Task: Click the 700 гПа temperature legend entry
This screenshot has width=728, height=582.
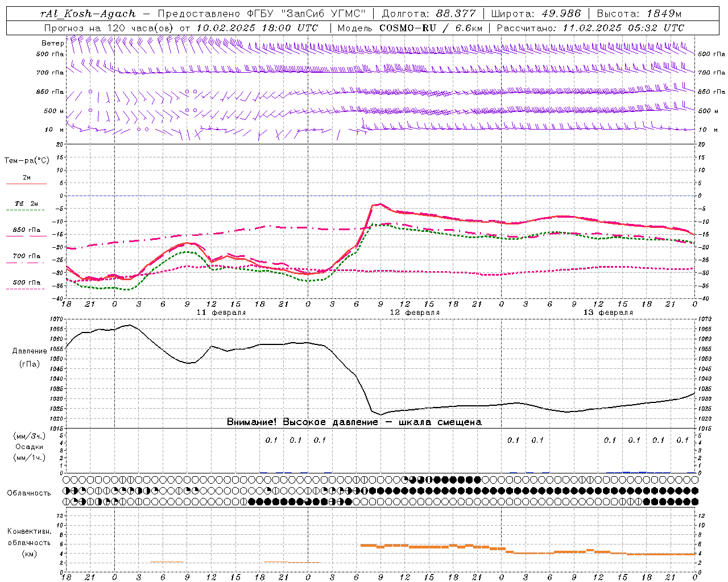Action: click(x=27, y=256)
